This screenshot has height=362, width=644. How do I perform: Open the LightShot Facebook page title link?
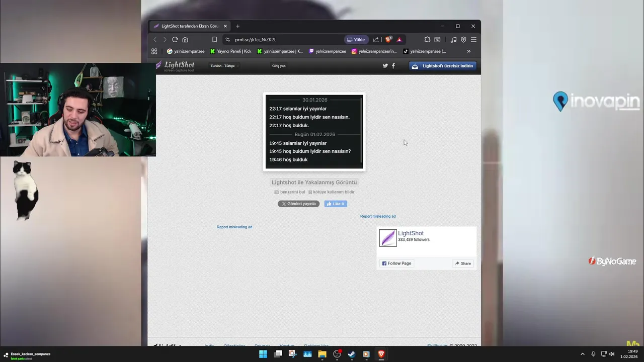[x=411, y=233]
